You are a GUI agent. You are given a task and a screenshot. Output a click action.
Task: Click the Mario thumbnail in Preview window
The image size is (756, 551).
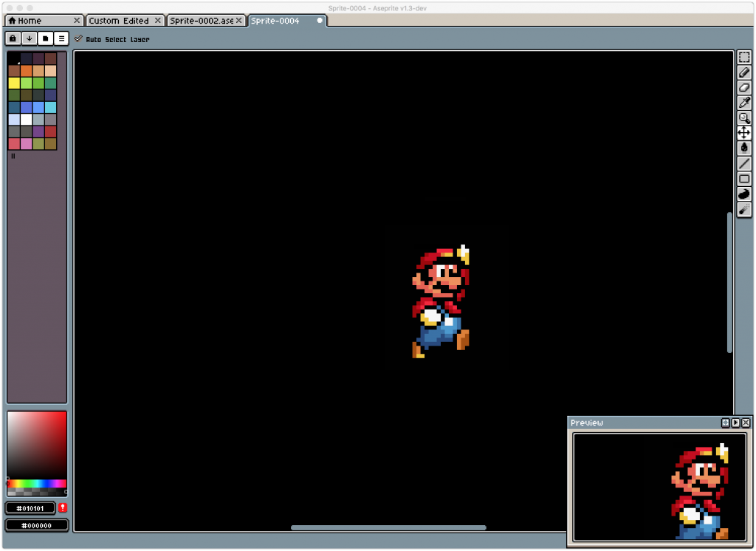click(x=700, y=491)
